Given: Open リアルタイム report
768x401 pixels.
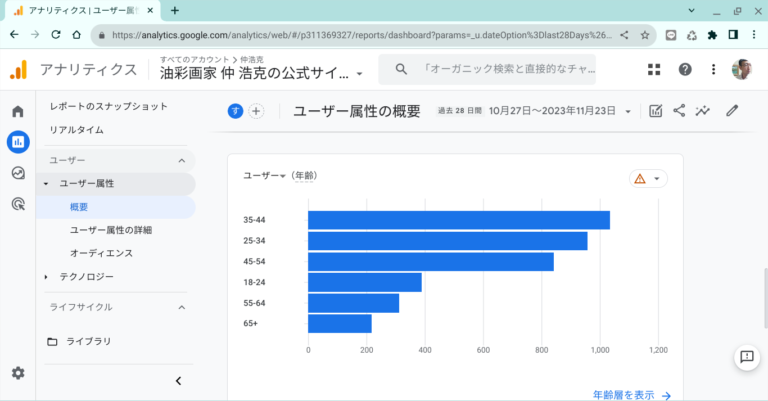Looking at the screenshot, I should point(76,130).
